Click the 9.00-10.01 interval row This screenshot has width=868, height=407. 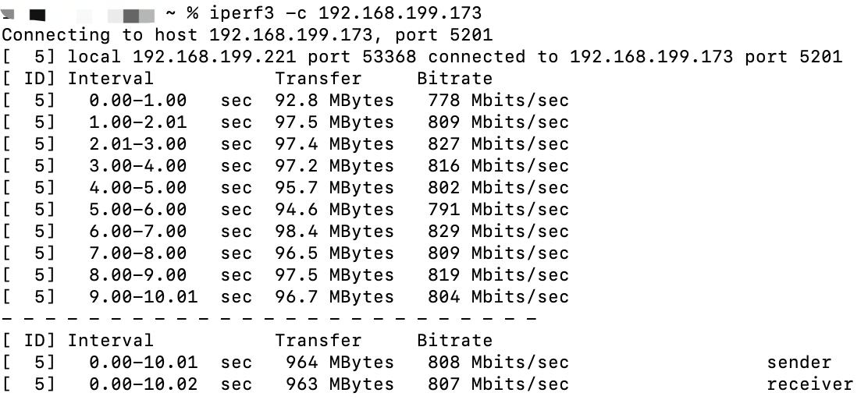(x=143, y=297)
